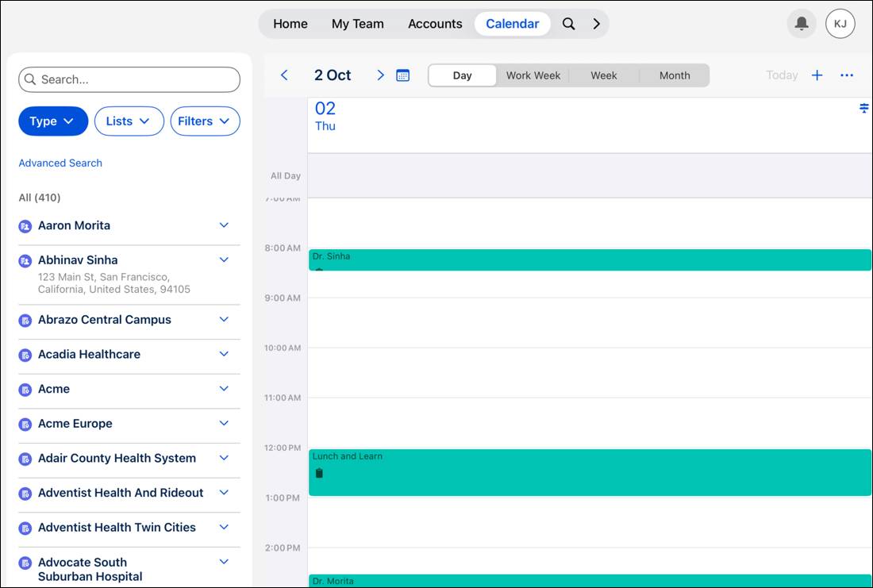Open the Dr. Morita calendar event

tap(590, 581)
